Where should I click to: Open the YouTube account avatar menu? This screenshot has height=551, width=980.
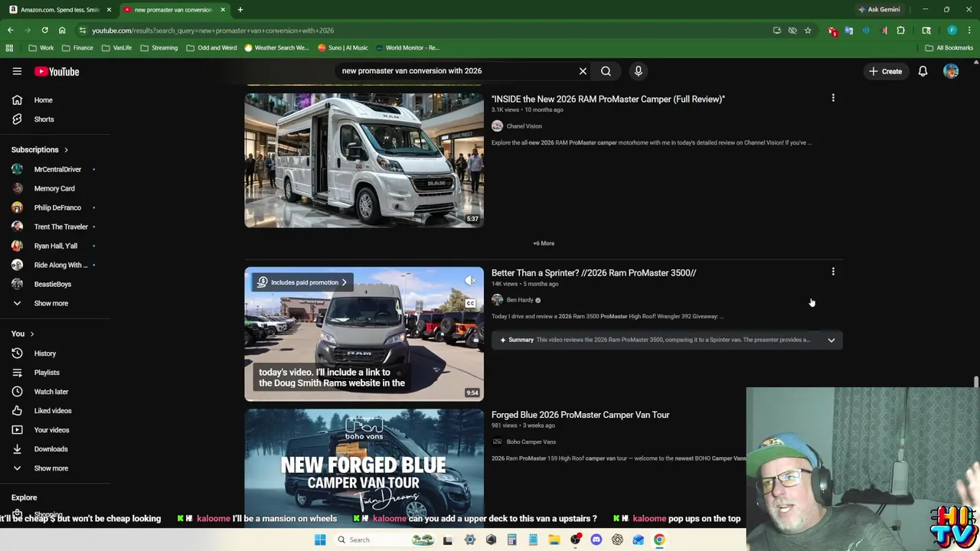coord(951,71)
